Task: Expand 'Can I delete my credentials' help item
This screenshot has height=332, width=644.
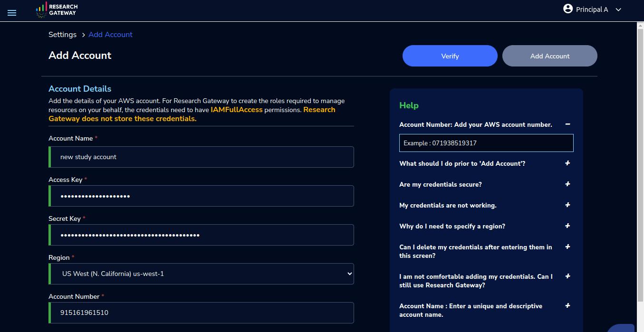Action: click(x=567, y=247)
